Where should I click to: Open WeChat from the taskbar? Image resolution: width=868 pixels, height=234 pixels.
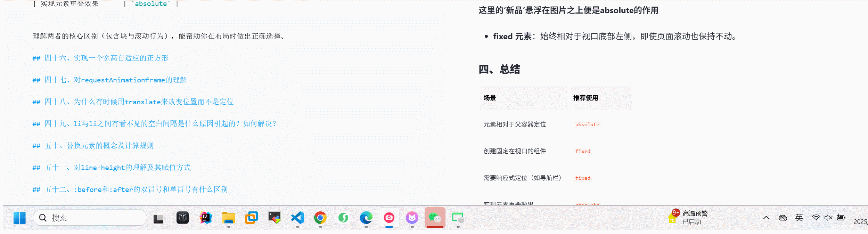(435, 218)
